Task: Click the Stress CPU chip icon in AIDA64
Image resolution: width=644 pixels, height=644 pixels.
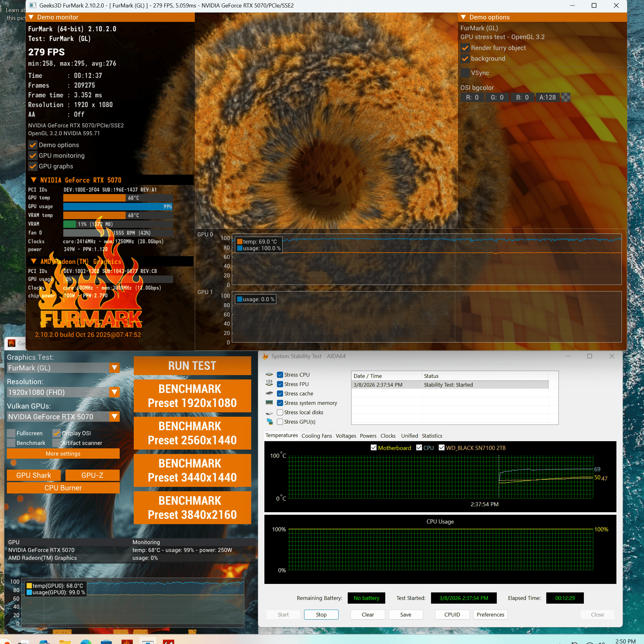Action: [x=269, y=375]
